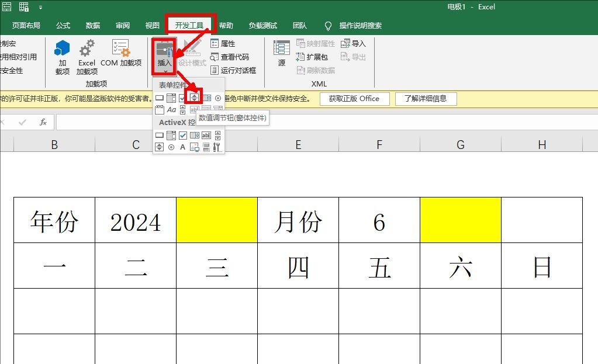Click 获取正版 Office button

[354, 99]
